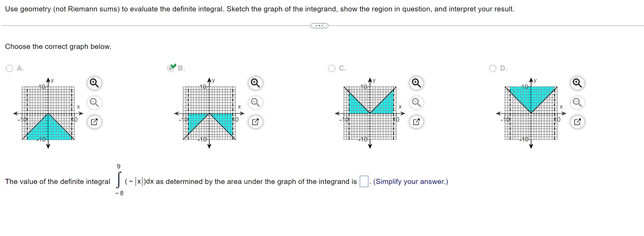The image size is (644, 236).
Task: Select answer choice C
Action: pos(331,68)
